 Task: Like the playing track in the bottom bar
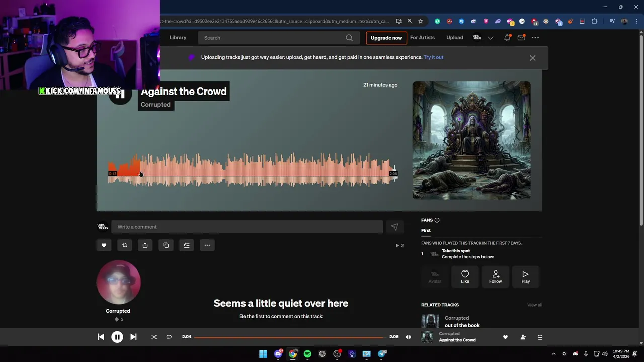[x=505, y=337]
